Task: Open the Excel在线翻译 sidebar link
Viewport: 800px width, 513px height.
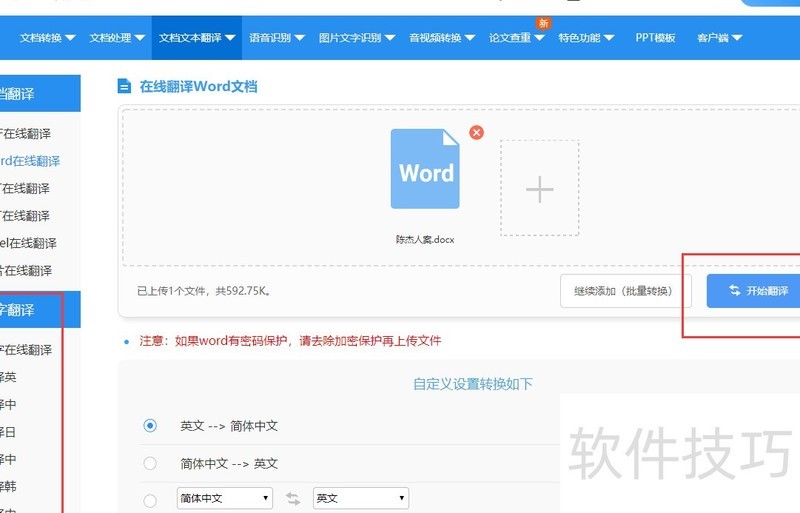Action: (x=28, y=243)
